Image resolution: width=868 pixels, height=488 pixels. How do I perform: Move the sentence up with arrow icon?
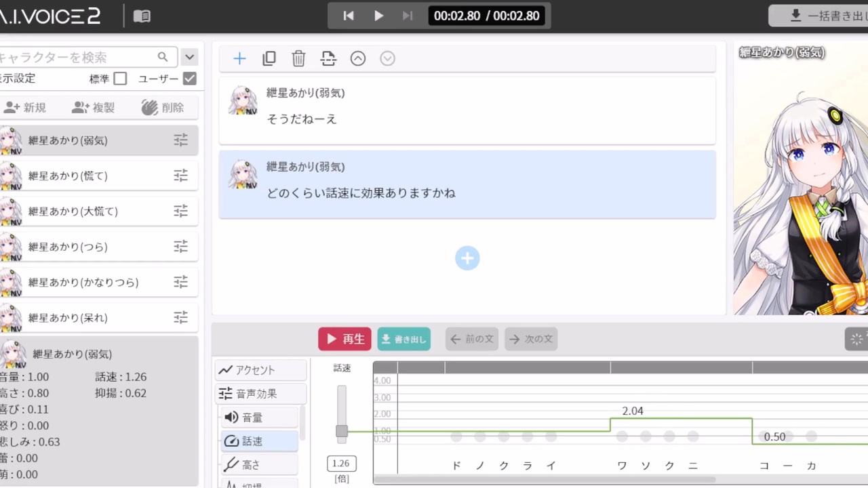click(x=358, y=59)
